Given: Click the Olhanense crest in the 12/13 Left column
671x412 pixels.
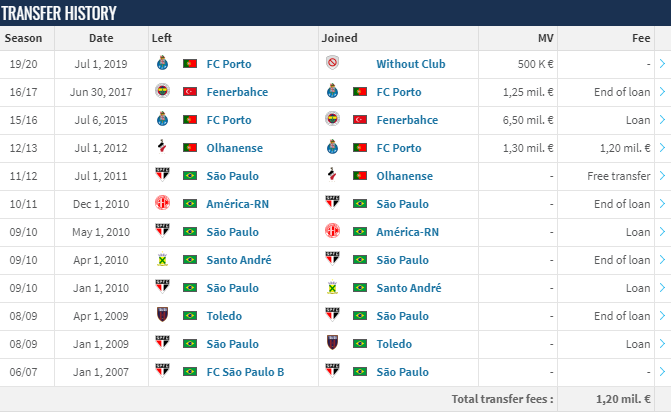Looking at the screenshot, I should 162,147.
